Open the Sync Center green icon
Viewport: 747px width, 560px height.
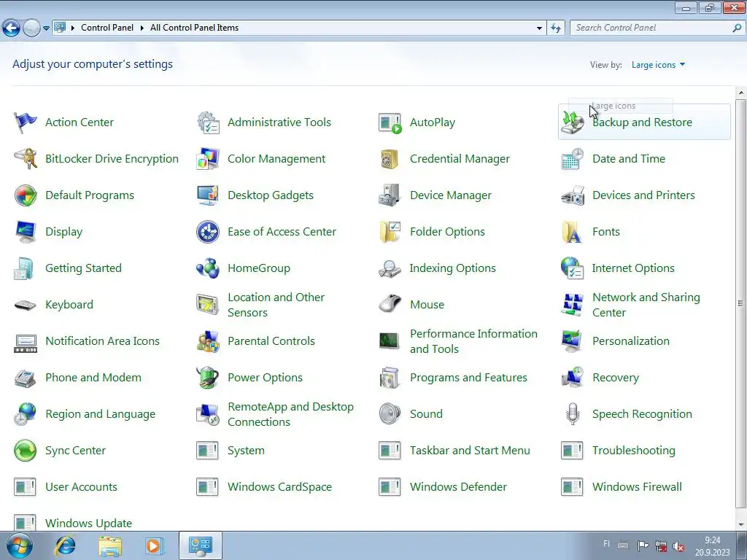(26, 451)
